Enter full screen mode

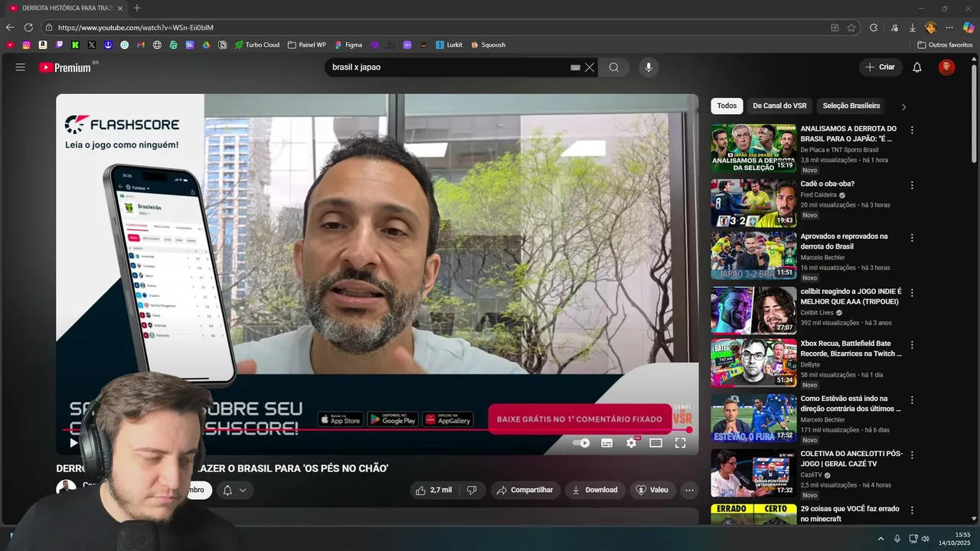[x=680, y=442]
